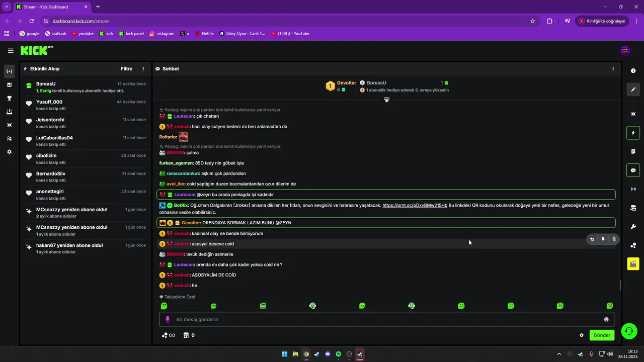Open the hamburger main menu
Image resolution: width=644 pixels, height=362 pixels.
[x=11, y=51]
